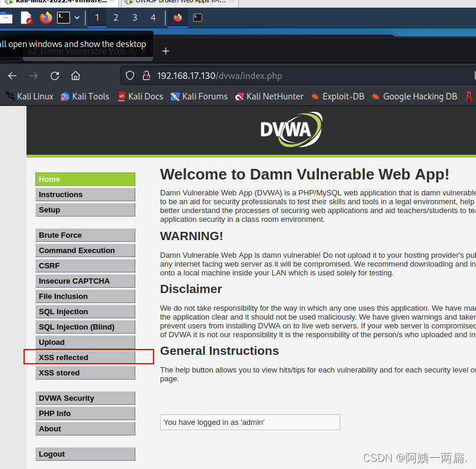Click the General Instructions heading
Image resolution: width=476 pixels, height=469 pixels.
[219, 351]
